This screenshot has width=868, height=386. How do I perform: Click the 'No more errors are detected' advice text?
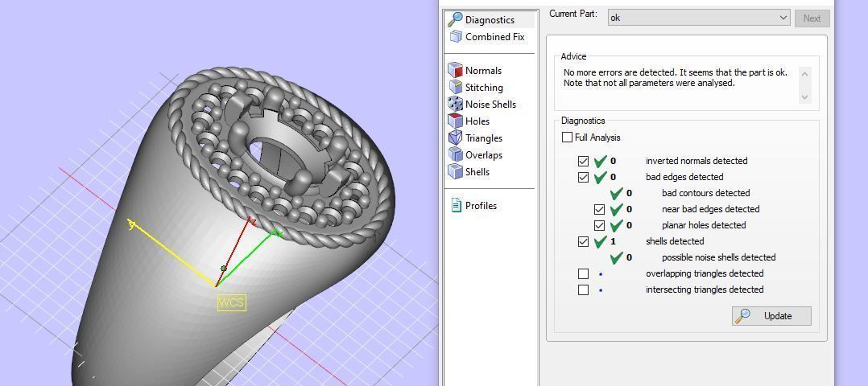point(676,78)
